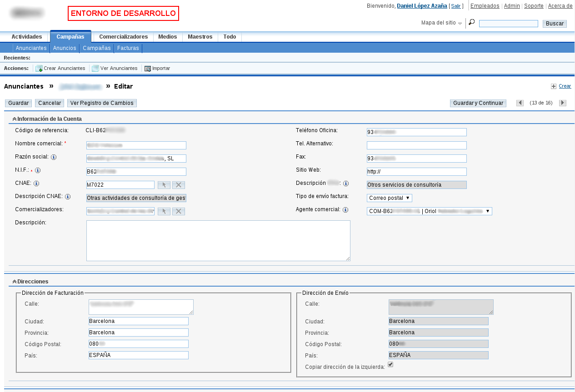Screen dimensions: 575x392
Task: Click the next record arrow icon
Action: tap(563, 103)
